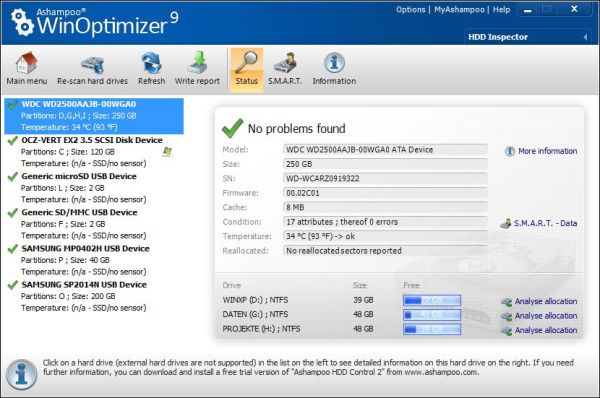Collapse the HDD Inspector panel arrow
Image resolution: width=600 pixels, height=398 pixels.
(x=585, y=37)
